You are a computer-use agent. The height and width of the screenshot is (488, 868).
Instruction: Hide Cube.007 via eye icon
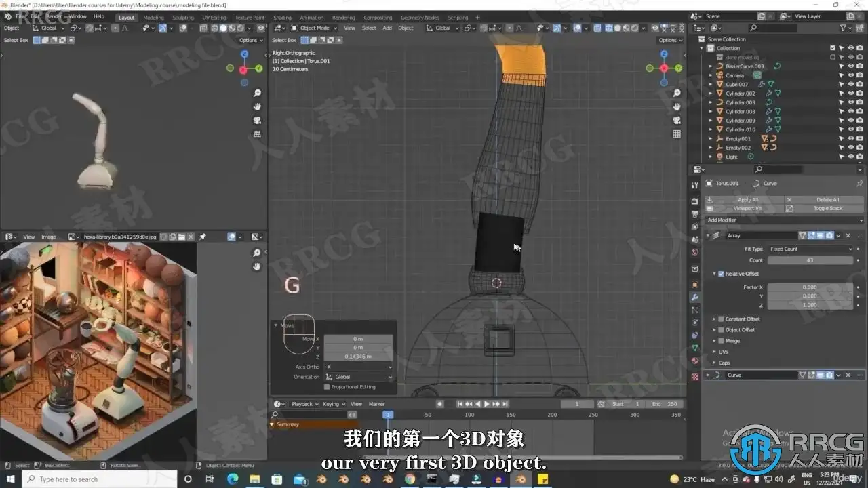[x=850, y=85]
